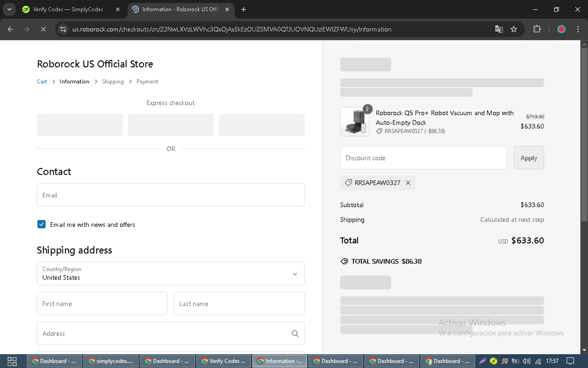Focus the Address input field

click(x=171, y=333)
